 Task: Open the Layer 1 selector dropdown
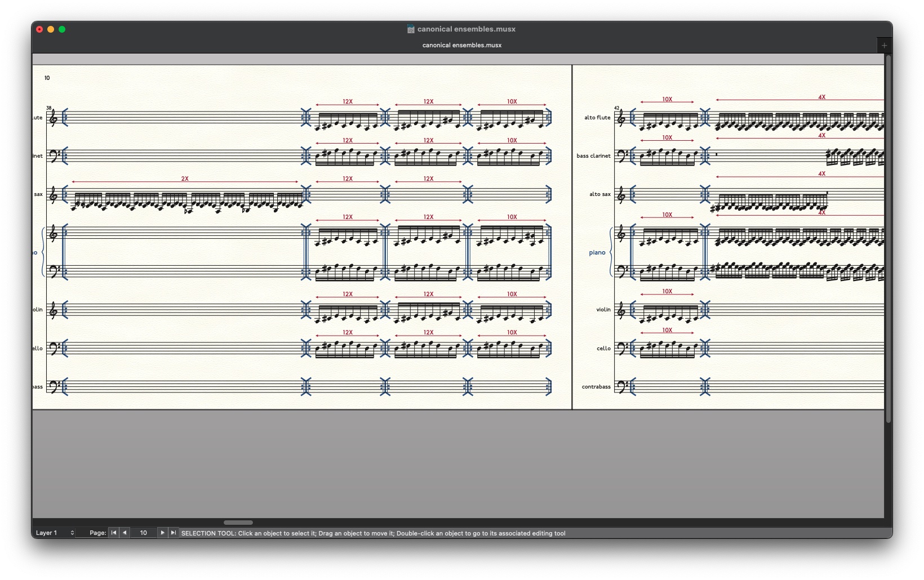[55, 533]
